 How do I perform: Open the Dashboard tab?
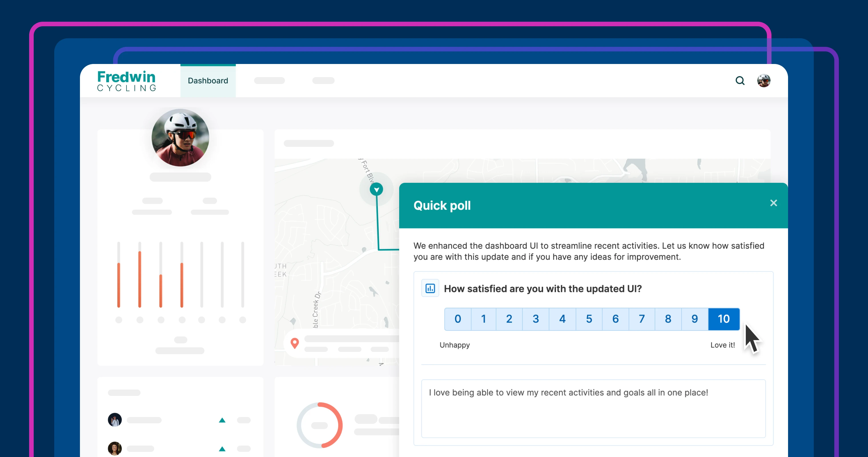point(208,81)
